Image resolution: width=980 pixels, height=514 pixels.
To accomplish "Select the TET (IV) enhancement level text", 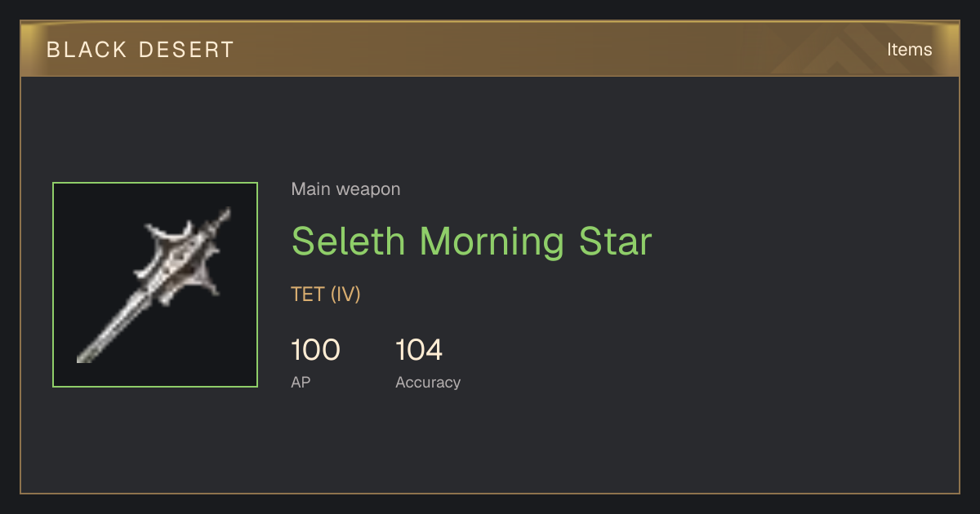I will tap(326, 295).
